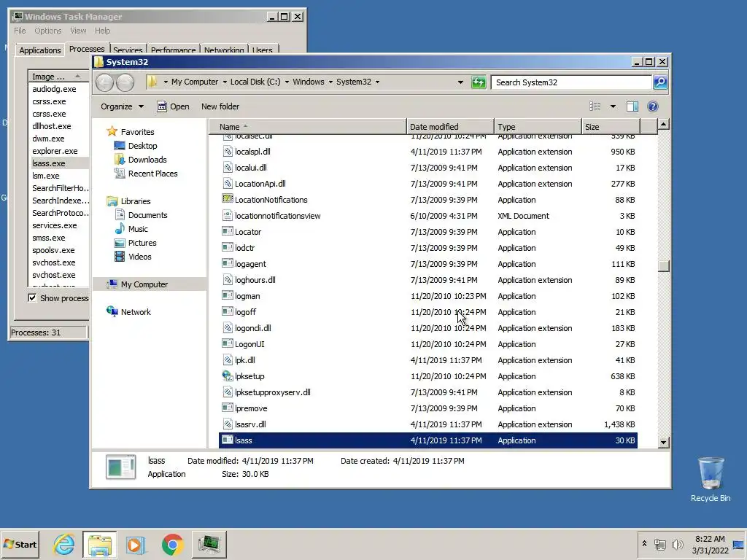Switch to the Processes tab
This screenshot has height=560, width=747.
click(87, 49)
